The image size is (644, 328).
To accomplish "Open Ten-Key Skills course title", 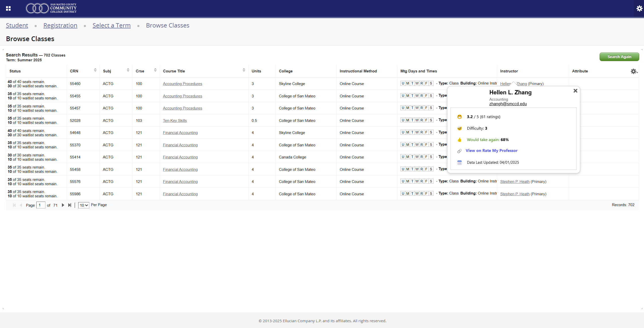I will click(175, 121).
